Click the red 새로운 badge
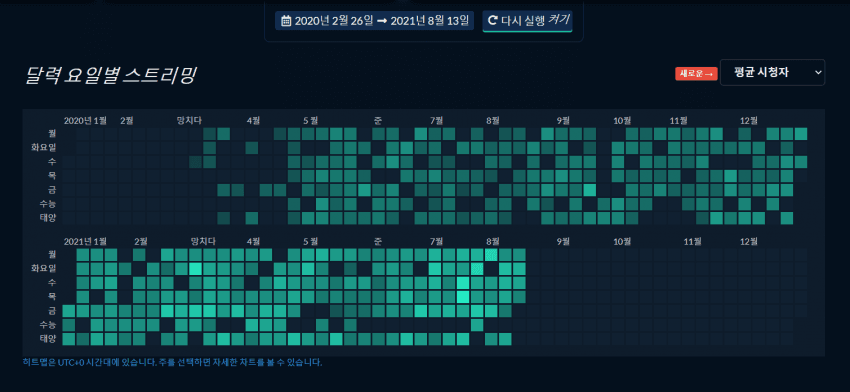This screenshot has height=392, width=850. click(x=696, y=73)
